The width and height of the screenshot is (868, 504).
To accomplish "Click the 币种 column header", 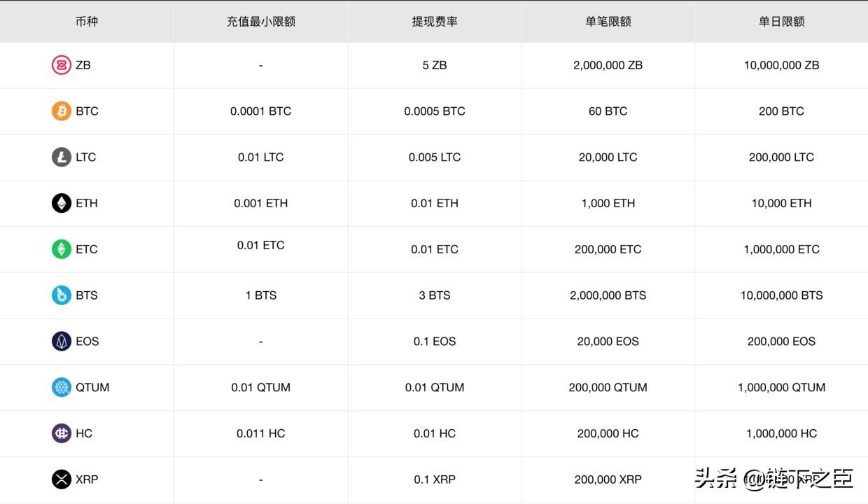I will [x=87, y=22].
